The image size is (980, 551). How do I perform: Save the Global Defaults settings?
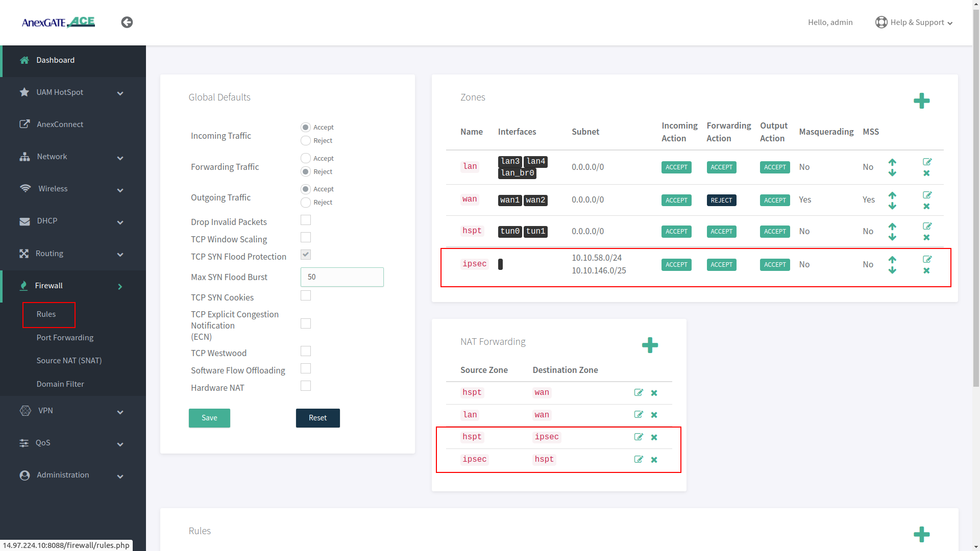click(x=209, y=418)
